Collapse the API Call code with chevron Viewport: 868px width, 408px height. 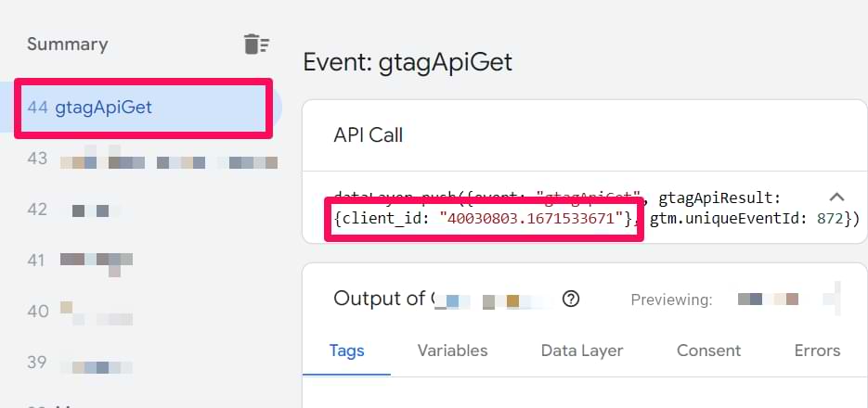click(836, 197)
